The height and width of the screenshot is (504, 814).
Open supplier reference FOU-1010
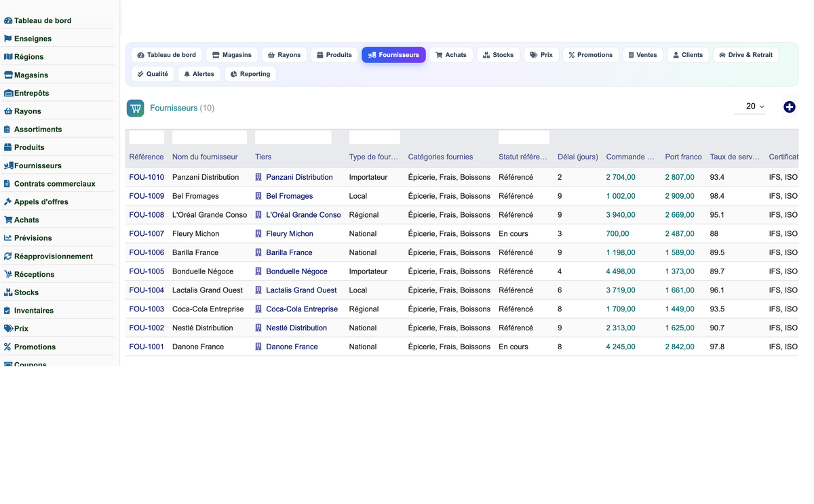[x=147, y=177]
